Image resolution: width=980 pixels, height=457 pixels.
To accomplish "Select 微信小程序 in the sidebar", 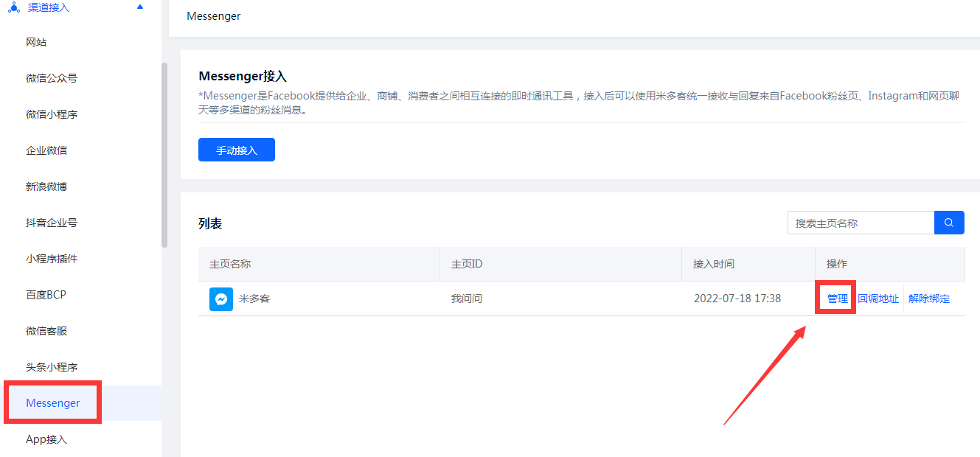I will [52, 114].
